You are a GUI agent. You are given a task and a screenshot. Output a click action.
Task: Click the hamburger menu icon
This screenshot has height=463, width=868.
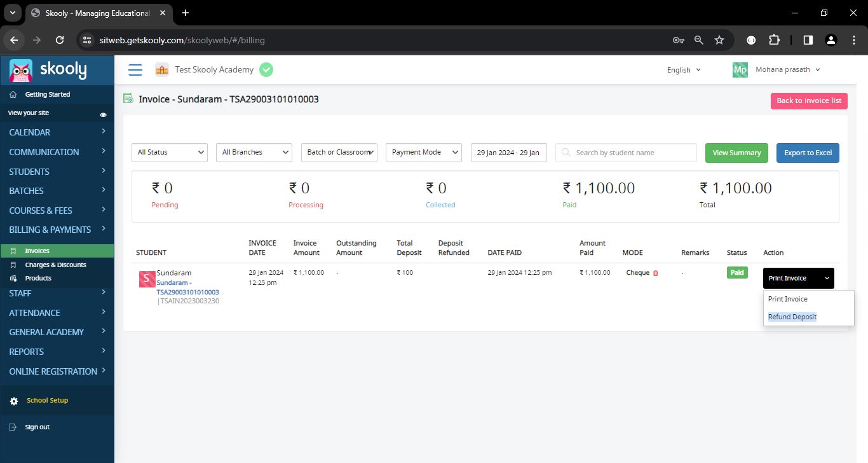pyautogui.click(x=135, y=70)
